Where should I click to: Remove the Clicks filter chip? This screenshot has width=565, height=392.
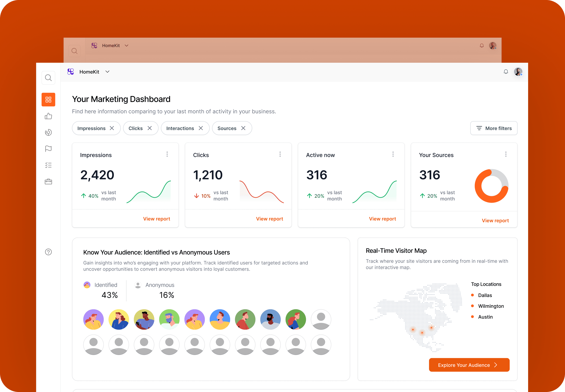149,128
